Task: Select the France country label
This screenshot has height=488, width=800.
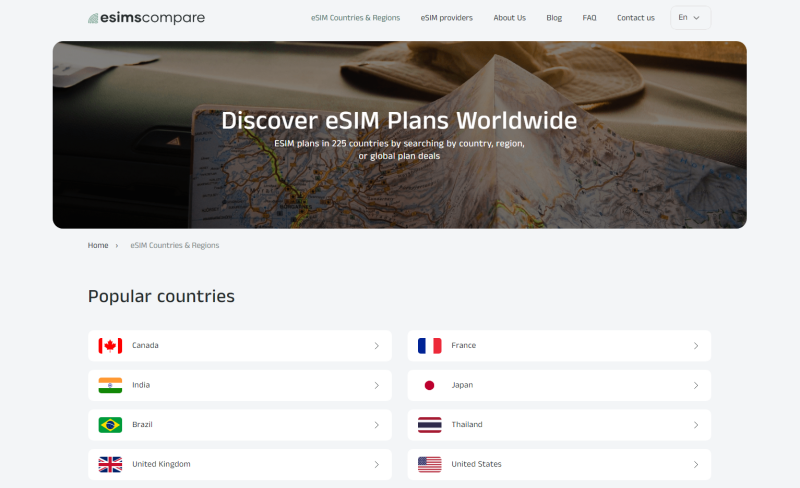Action: point(464,346)
